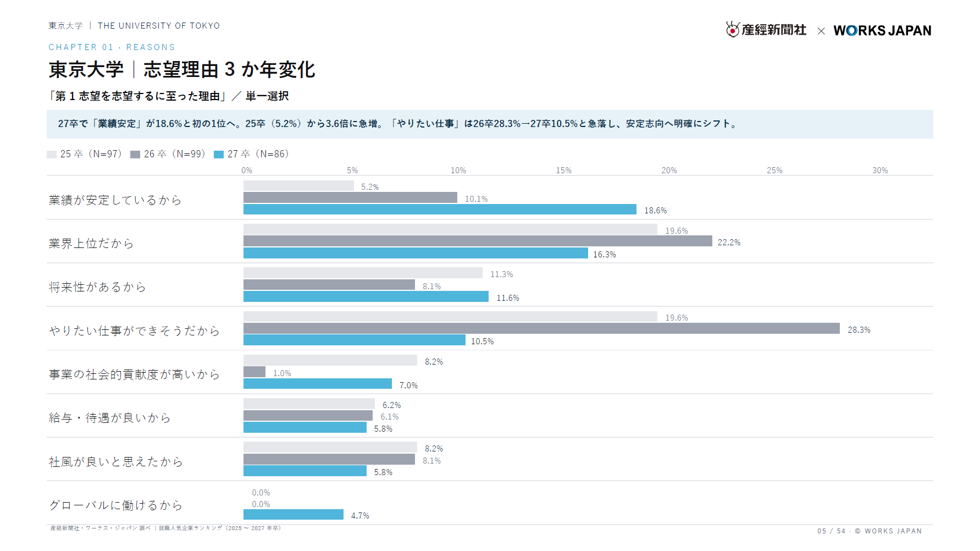Select the 25卒 legend swatch
The height and width of the screenshot is (551, 980).
click(x=52, y=155)
